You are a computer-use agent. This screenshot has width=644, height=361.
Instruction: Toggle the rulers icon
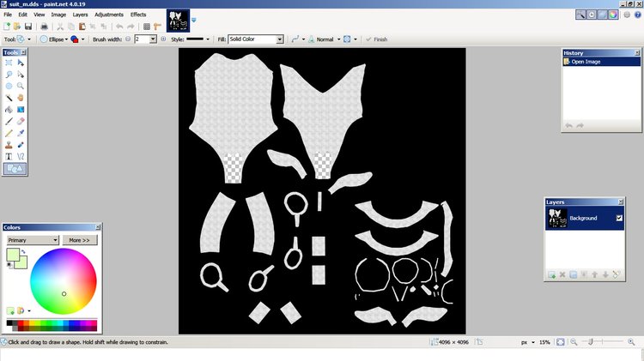tap(157, 27)
